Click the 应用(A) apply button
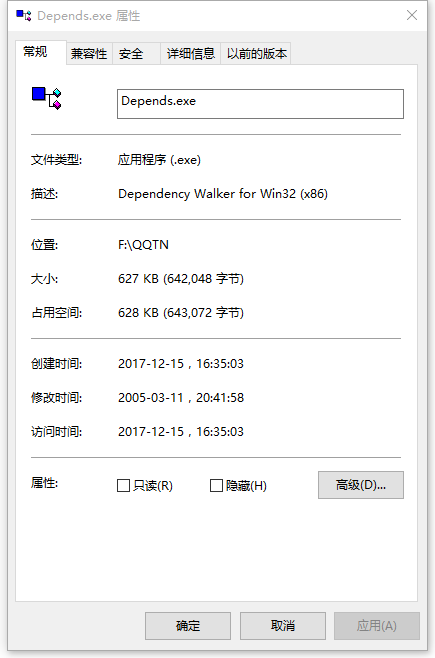 click(377, 626)
